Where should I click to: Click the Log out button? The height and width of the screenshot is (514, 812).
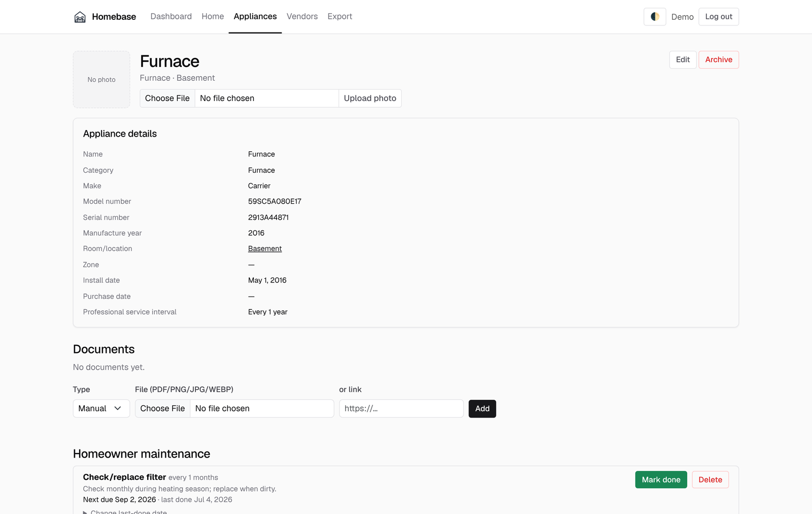point(719,17)
